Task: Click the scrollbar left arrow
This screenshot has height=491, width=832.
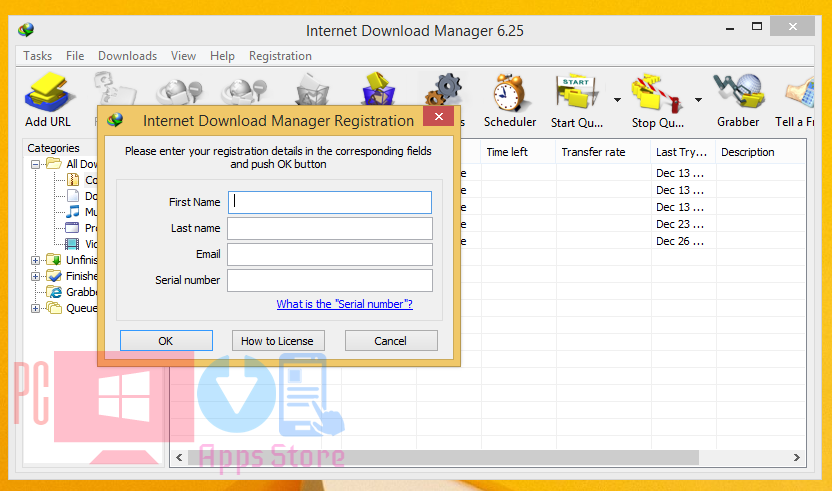Action: point(179,458)
